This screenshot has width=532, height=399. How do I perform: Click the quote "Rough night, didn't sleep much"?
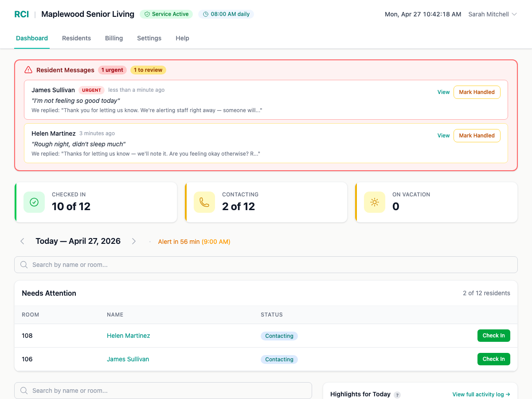click(78, 144)
